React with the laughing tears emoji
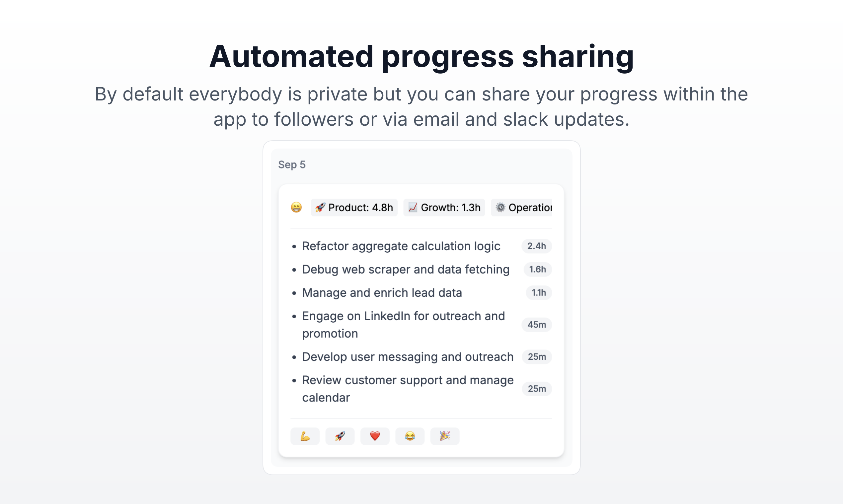Viewport: 843px width, 504px height. pos(410,436)
